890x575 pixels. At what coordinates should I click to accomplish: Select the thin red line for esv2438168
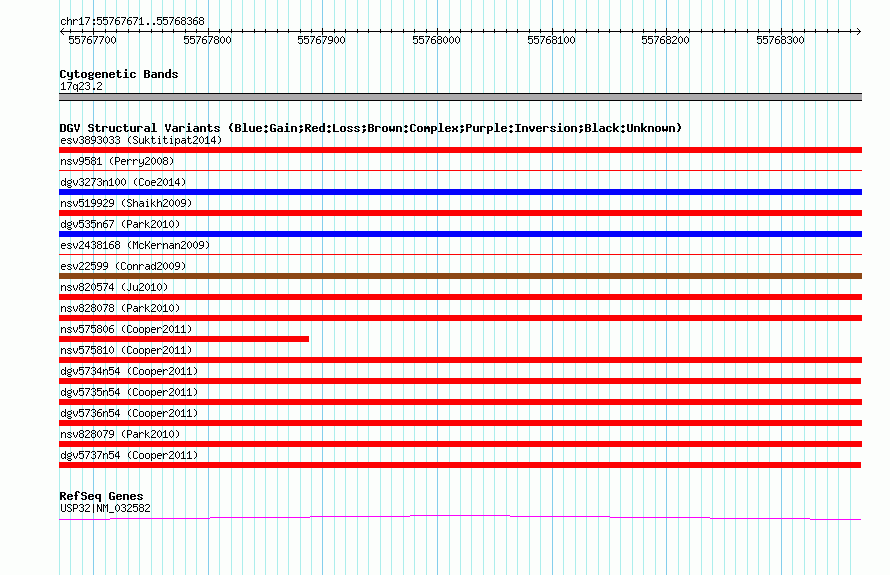point(460,254)
